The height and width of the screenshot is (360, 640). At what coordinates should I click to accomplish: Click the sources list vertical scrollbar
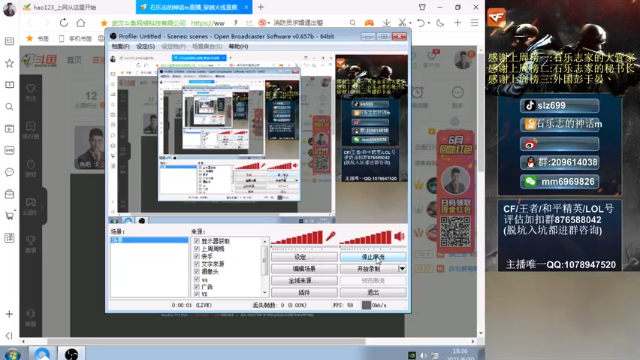[264, 260]
